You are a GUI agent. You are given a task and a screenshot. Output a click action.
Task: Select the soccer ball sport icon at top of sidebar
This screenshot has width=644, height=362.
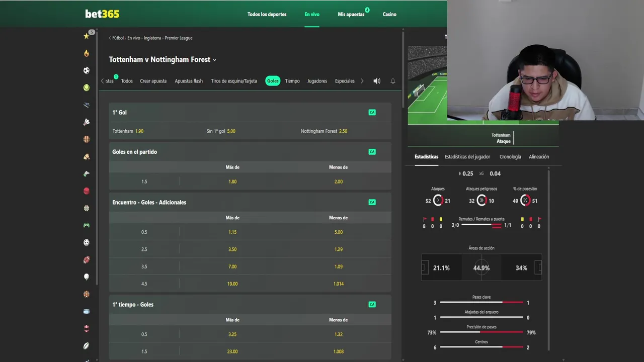(87, 70)
